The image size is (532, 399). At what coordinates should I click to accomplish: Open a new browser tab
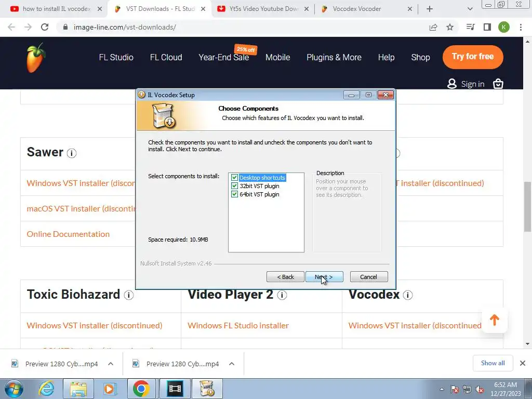[430, 9]
